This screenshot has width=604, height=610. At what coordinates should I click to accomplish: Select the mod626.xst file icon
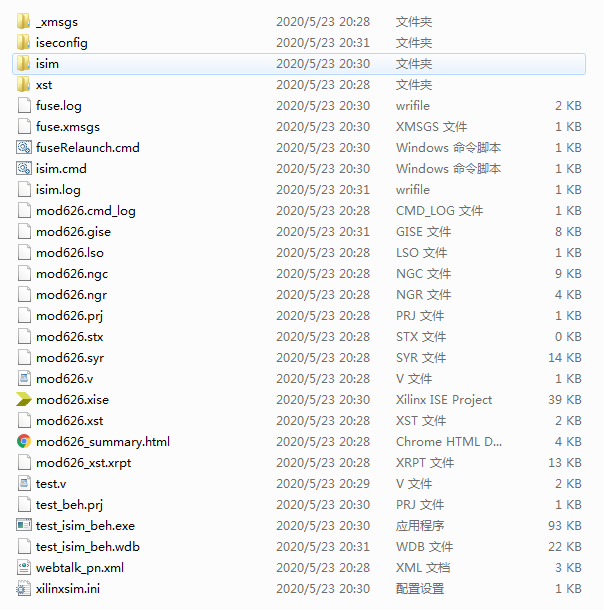click(x=24, y=421)
